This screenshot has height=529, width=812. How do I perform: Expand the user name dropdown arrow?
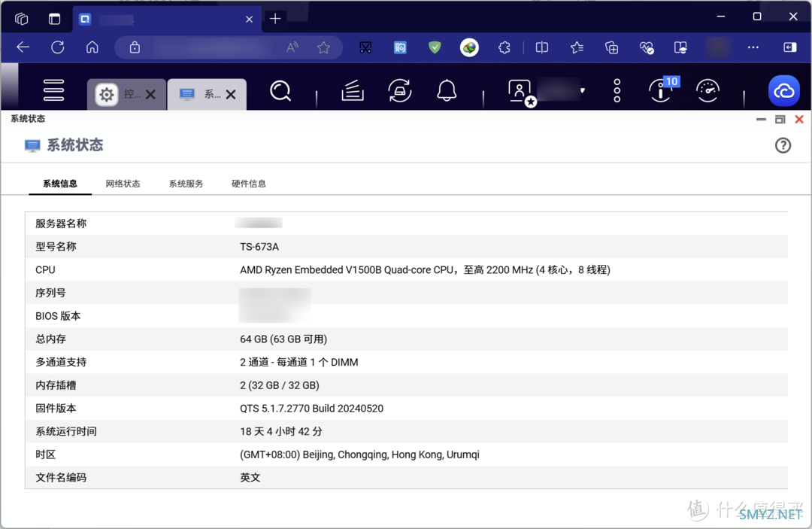(583, 90)
